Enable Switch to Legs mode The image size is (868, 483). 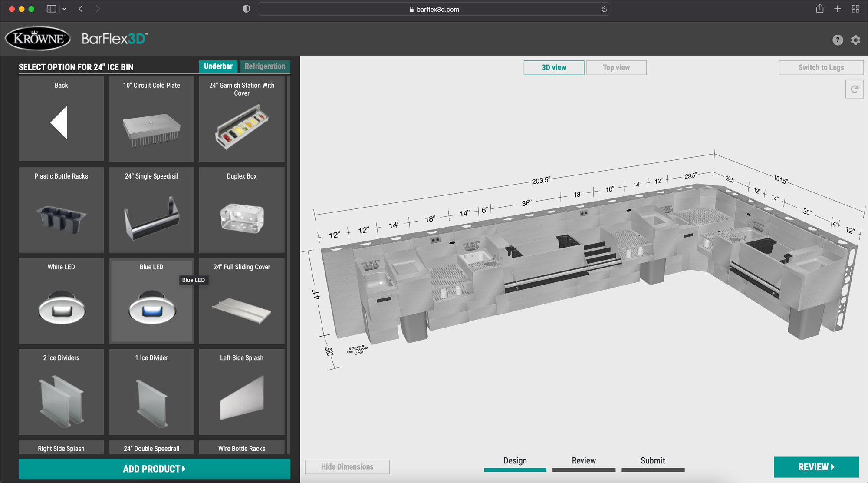click(x=821, y=67)
